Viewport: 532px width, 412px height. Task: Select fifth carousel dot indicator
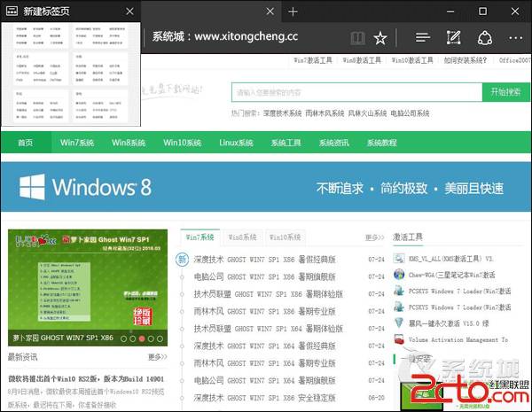160,338
